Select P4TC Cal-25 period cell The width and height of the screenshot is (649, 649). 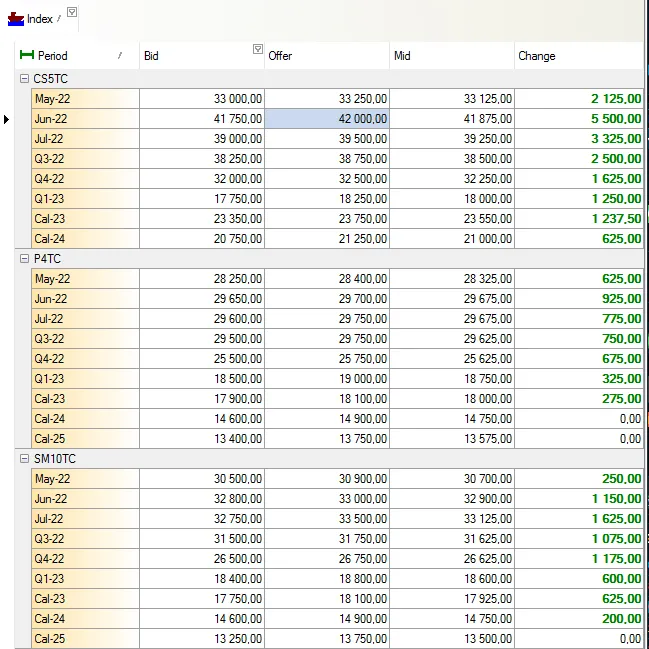[85, 438]
